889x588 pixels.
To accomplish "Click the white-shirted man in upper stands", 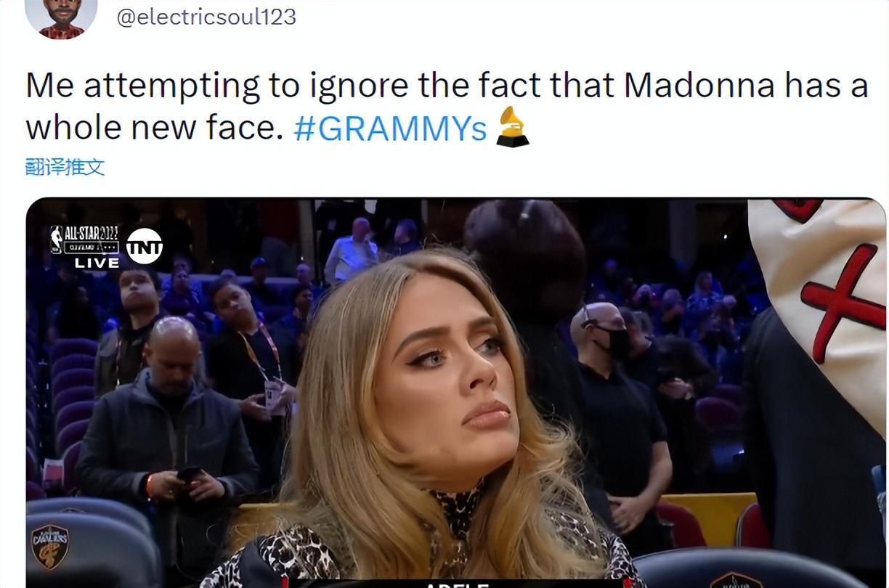I will (352, 251).
